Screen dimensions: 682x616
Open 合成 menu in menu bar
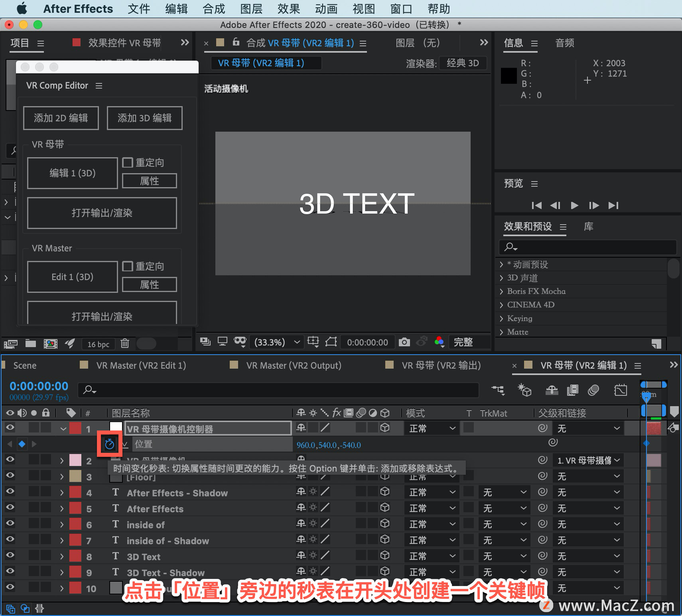(x=214, y=9)
